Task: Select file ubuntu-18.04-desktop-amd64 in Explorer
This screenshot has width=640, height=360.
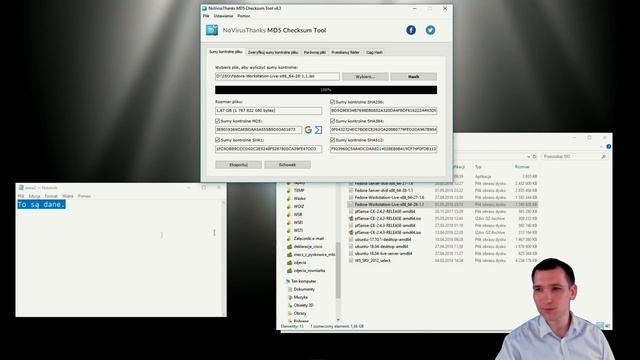Action: (381, 247)
